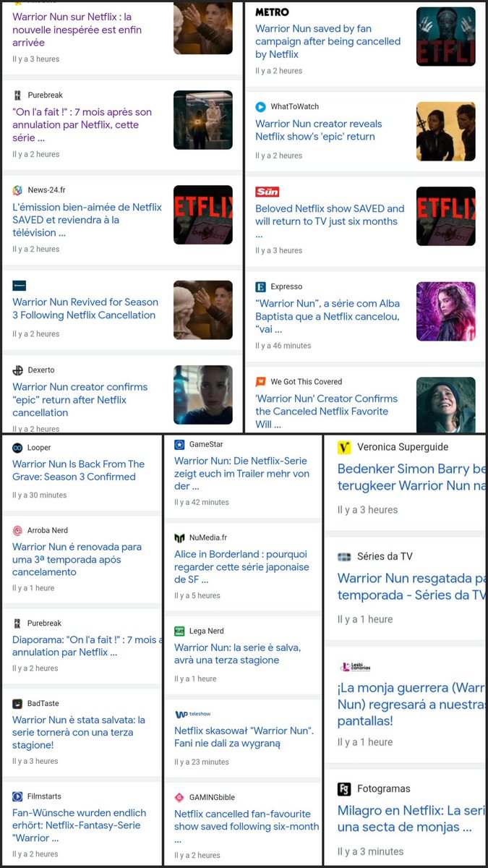Click thumbnail beside 'Revived for Season 3' article
488x868 pixels.
(x=203, y=310)
